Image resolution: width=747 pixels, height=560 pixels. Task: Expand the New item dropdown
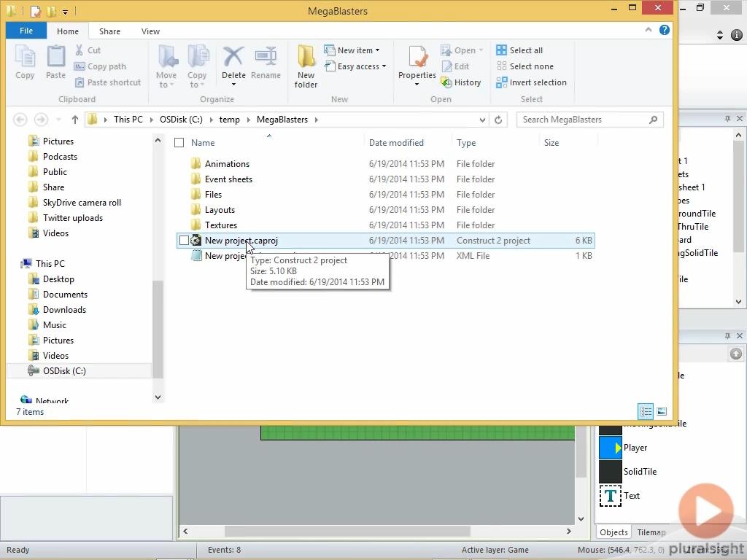pos(377,50)
